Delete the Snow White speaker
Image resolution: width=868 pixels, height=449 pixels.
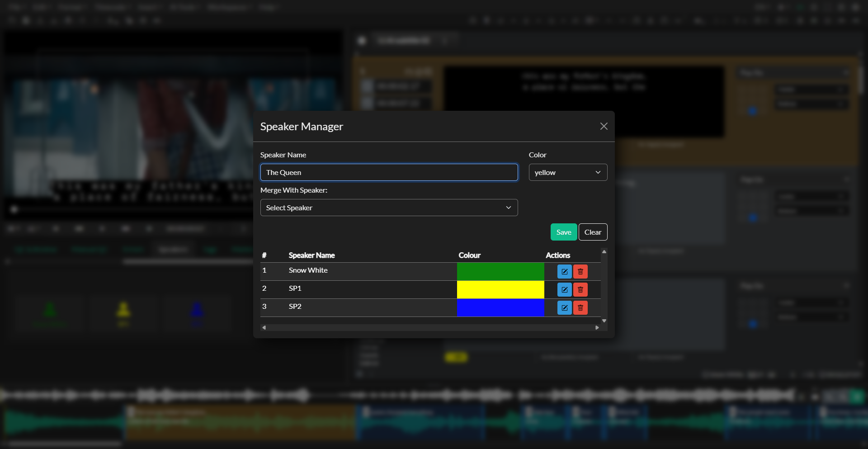point(580,271)
